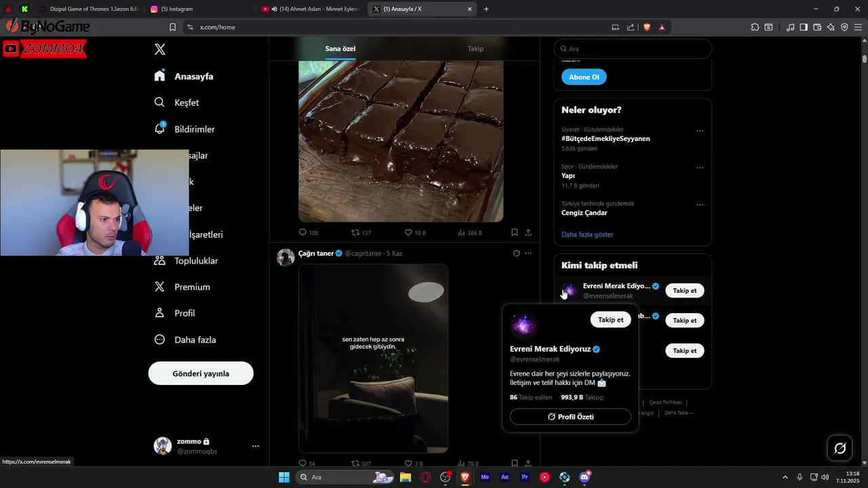868x488 pixels.
Task: Open Brave VPN shield icon
Action: pos(844,27)
